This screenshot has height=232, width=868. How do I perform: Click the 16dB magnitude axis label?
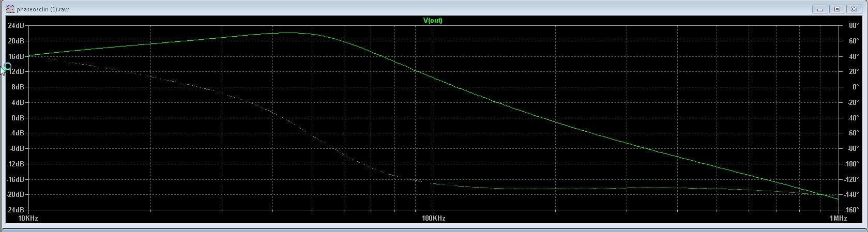[x=16, y=56]
